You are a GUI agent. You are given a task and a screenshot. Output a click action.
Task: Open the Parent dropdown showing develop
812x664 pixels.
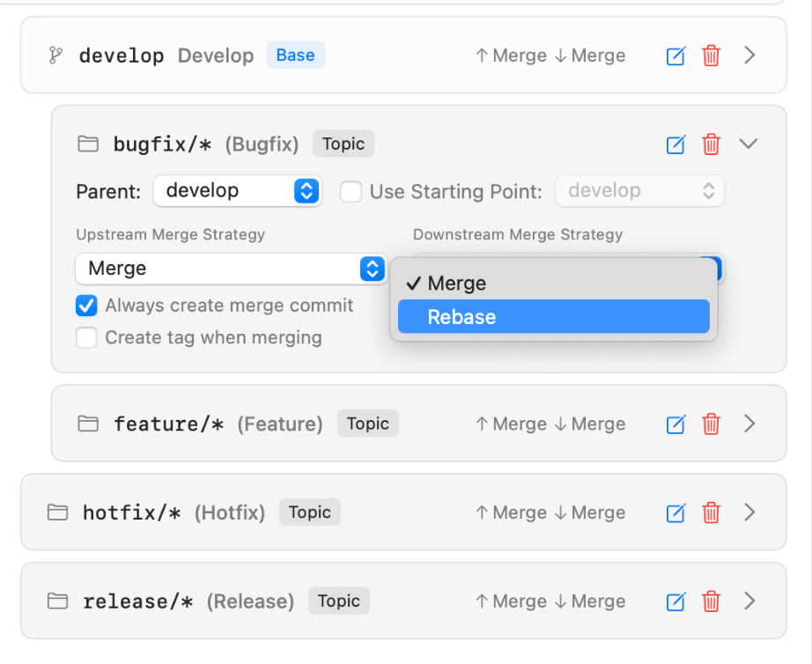237,191
